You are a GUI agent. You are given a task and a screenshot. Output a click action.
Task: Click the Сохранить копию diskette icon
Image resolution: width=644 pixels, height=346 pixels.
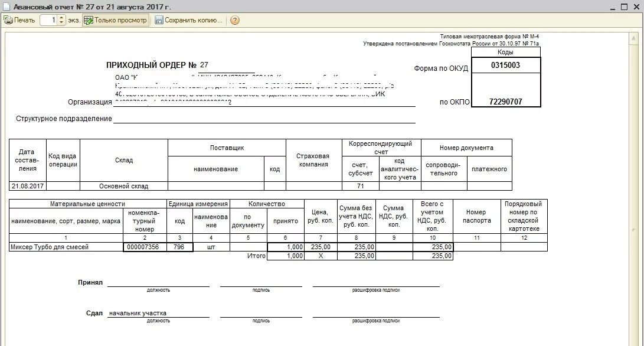pyautogui.click(x=159, y=20)
